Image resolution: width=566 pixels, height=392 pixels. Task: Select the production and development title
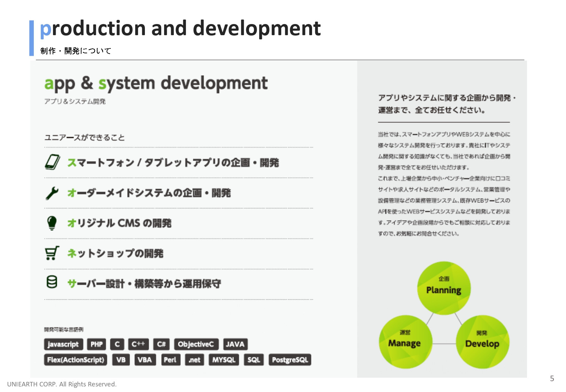[x=180, y=29]
